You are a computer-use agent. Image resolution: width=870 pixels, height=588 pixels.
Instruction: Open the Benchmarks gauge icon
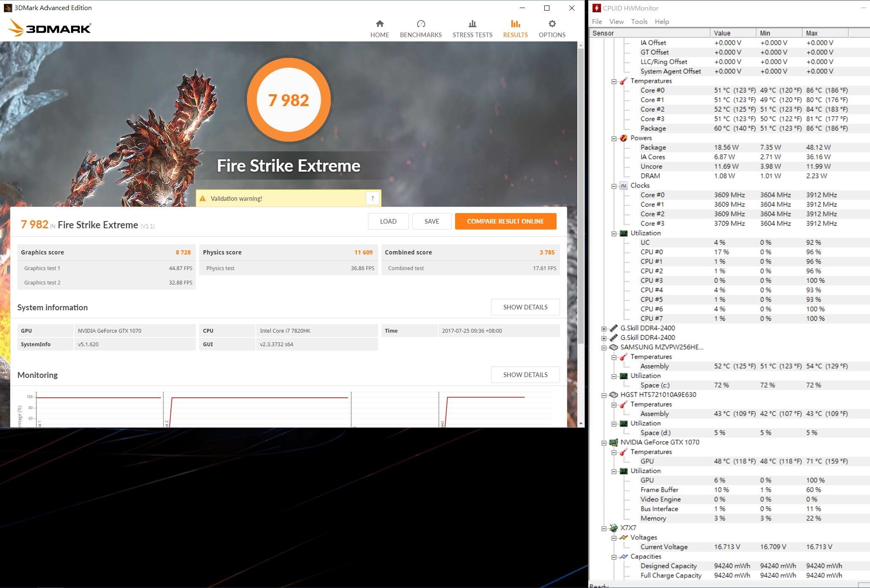tap(421, 24)
